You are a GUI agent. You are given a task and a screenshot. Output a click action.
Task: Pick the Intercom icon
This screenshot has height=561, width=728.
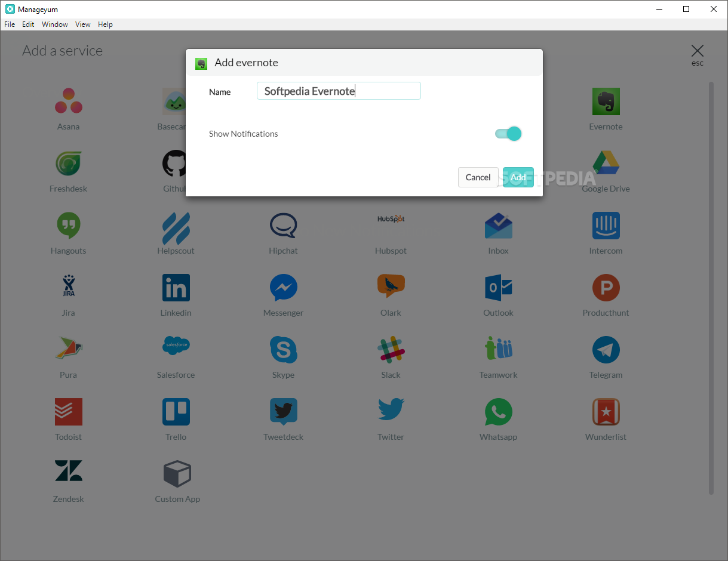coord(606,226)
